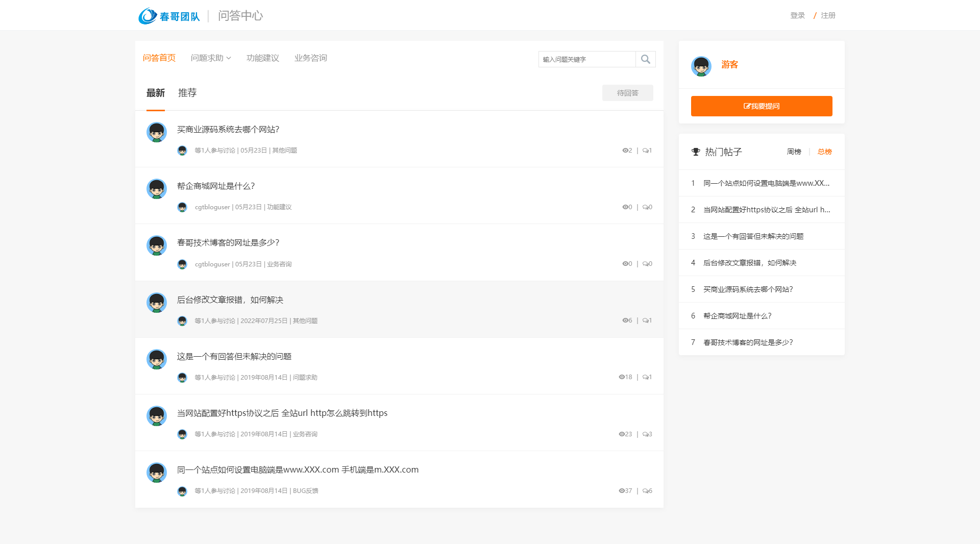Click author avatar for 春哥技术博客的网址是多少?
Viewport: 980px width, 544px height.
[157, 245]
